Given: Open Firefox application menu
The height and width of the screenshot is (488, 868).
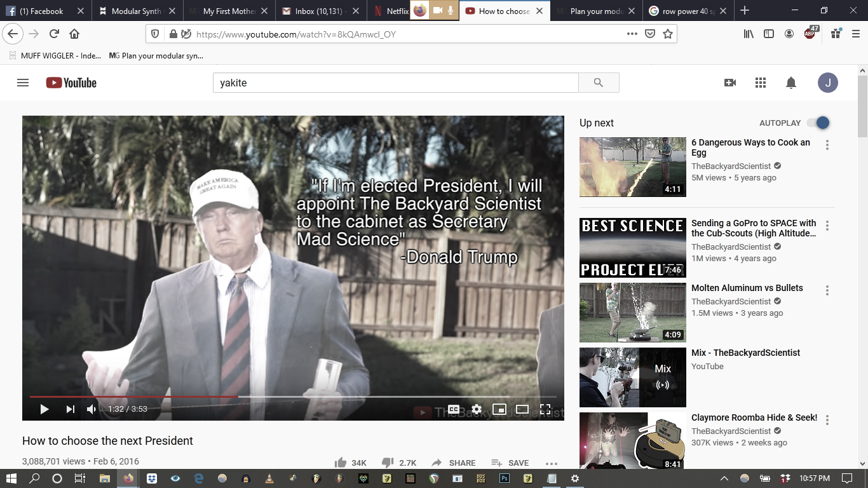Looking at the screenshot, I should pos(855,34).
